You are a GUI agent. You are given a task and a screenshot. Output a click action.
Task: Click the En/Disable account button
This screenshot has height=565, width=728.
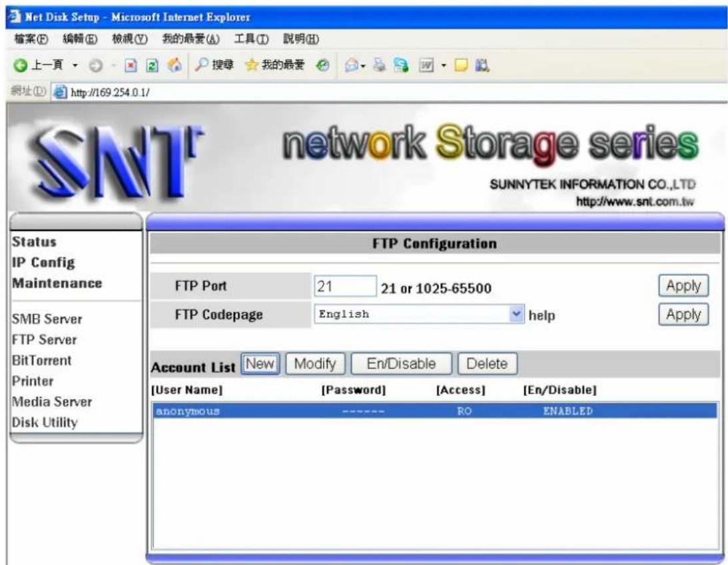401,364
